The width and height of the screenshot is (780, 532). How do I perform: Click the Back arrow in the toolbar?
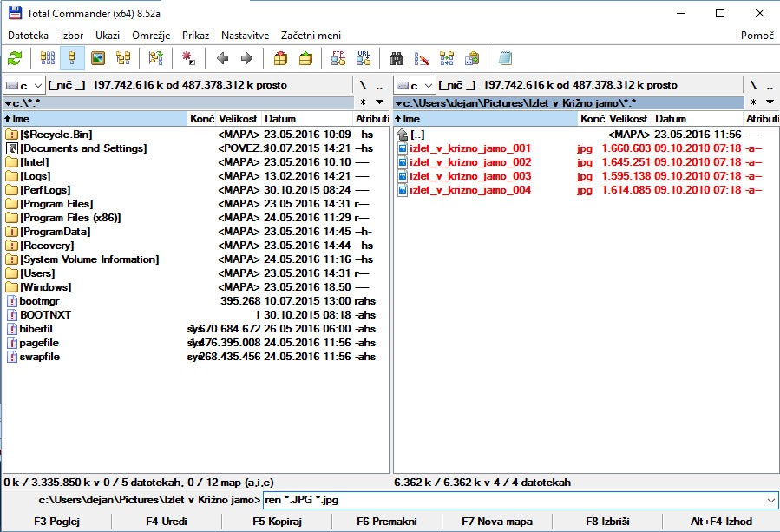(x=222, y=58)
